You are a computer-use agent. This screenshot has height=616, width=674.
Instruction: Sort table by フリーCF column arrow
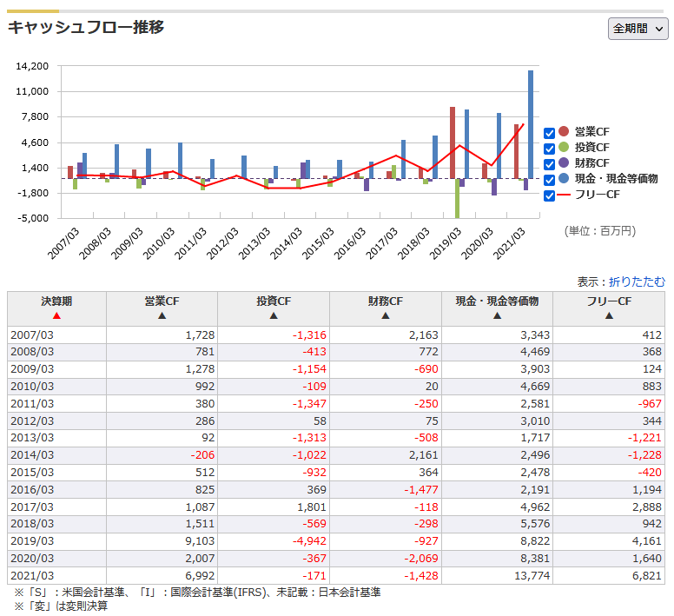coord(609,316)
